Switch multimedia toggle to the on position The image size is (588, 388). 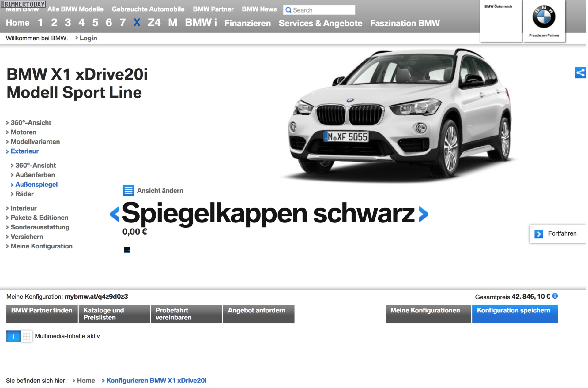[x=13, y=336]
